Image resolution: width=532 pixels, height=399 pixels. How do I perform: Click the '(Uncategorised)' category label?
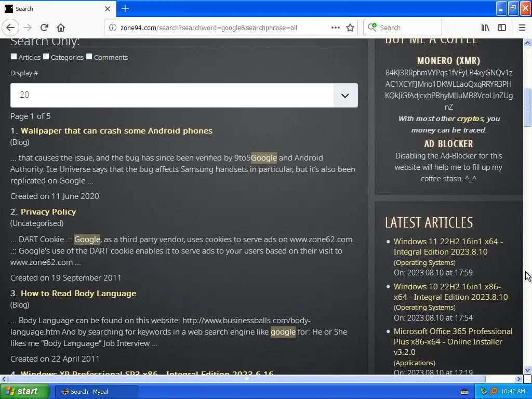pos(37,223)
